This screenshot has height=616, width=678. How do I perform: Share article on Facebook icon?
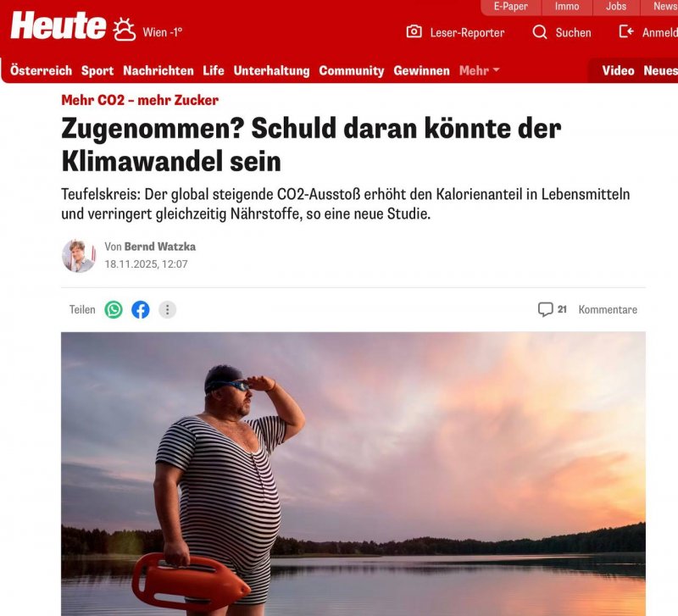141,309
